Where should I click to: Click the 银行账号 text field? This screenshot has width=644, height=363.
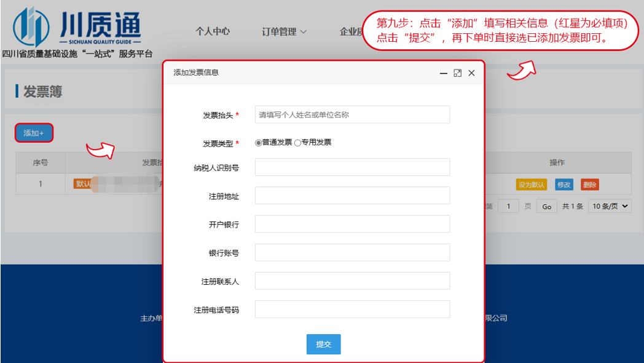[352, 252]
